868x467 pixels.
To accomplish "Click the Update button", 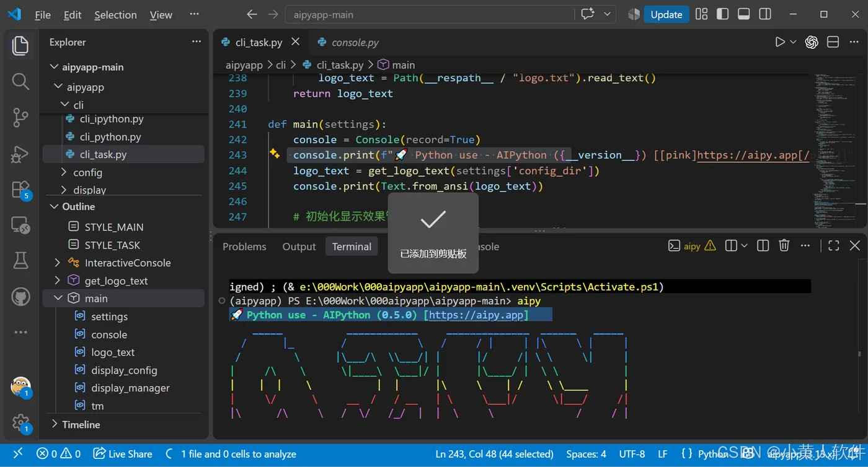I will click(x=666, y=14).
